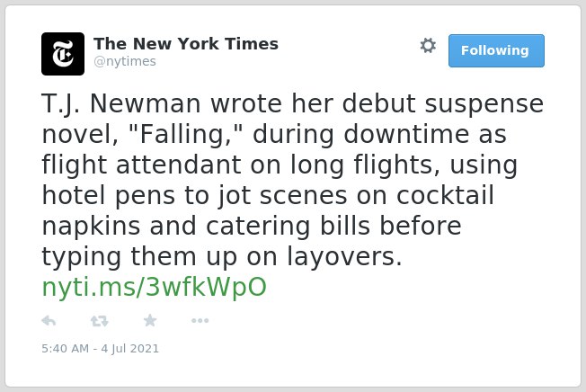Viewport: 586px width, 392px height.
Task: Toggle the blue Following button
Action: tap(496, 51)
